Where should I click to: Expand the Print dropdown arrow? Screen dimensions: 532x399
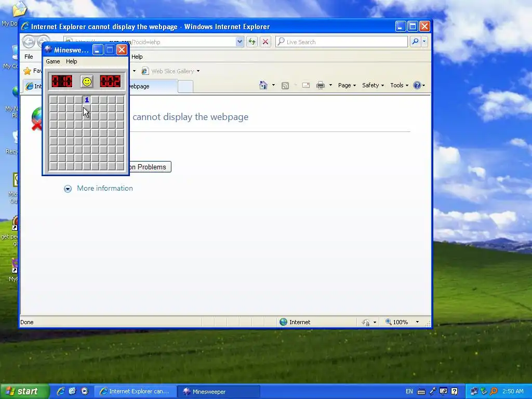click(x=330, y=85)
